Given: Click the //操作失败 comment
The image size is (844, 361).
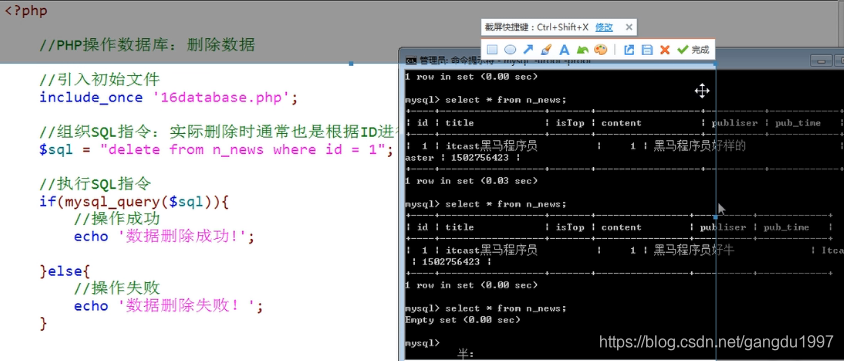Looking at the screenshot, I should [x=117, y=288].
